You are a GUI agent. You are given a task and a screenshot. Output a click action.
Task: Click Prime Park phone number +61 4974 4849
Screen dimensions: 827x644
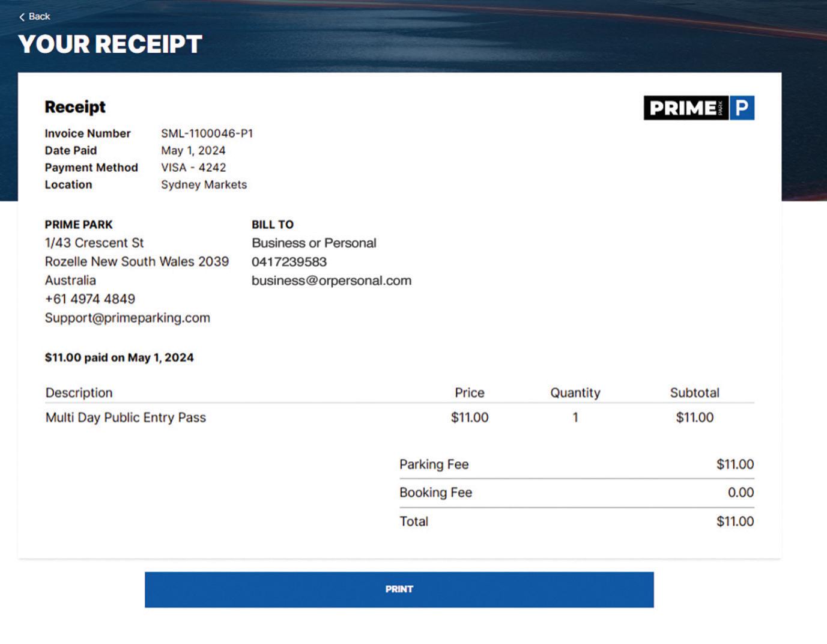point(90,299)
